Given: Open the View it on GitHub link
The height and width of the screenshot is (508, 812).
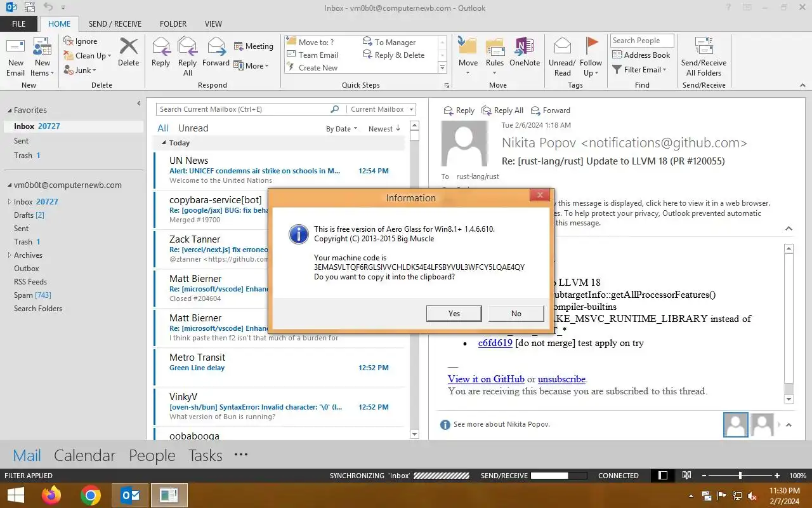Looking at the screenshot, I should [486, 379].
